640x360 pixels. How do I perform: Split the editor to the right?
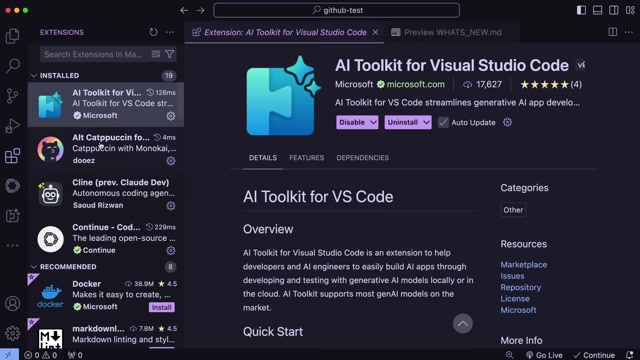(x=613, y=32)
